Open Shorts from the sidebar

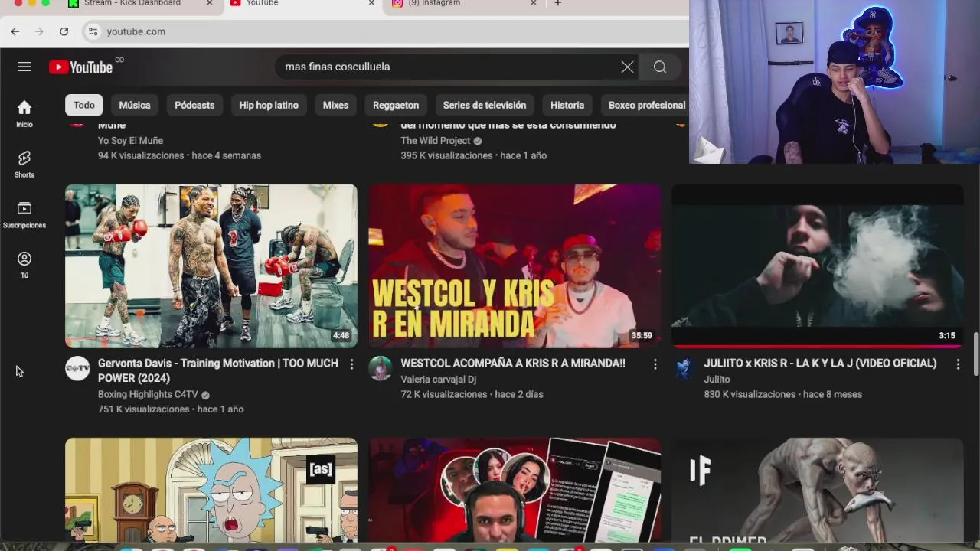[x=24, y=164]
